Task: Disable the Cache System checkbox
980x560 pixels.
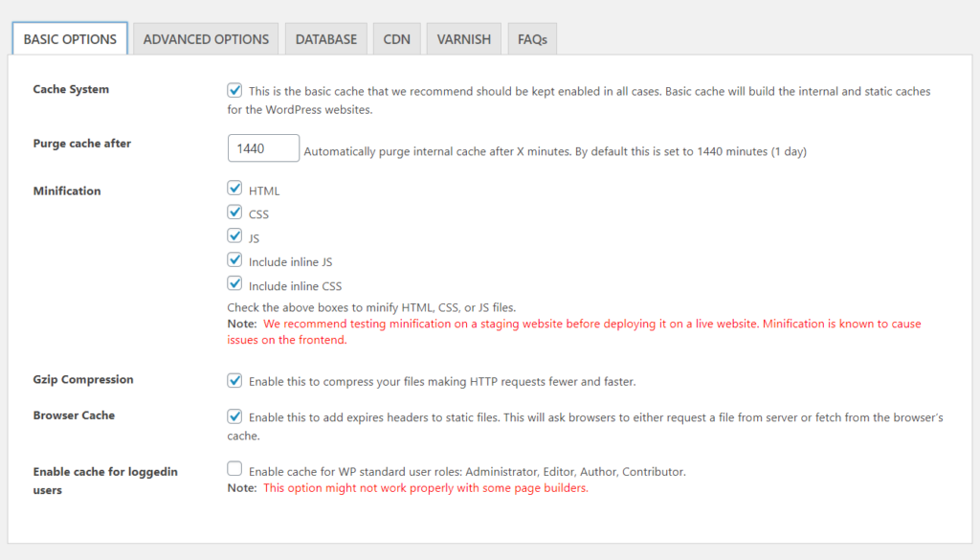Action: [x=234, y=91]
